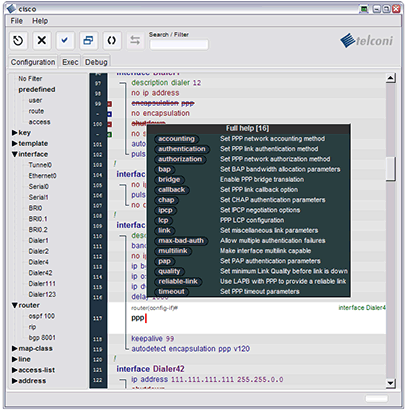407x410 pixels.
Task: Click the X cancel toolbar icon
Action: point(42,41)
